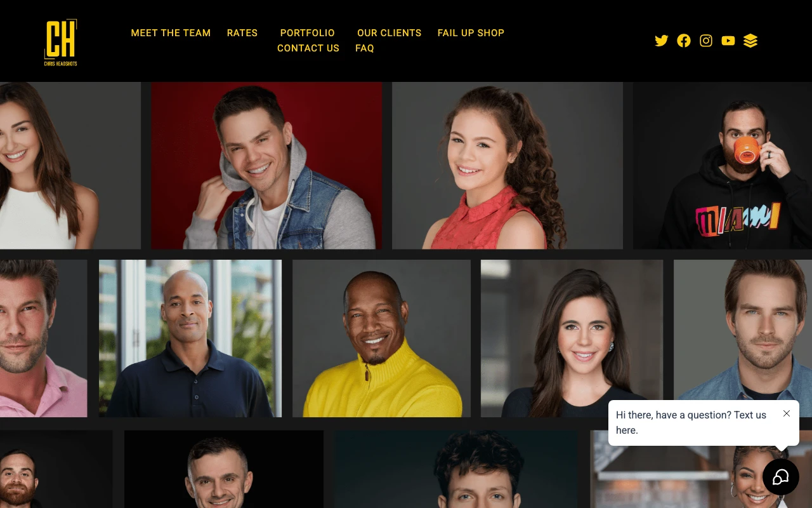The height and width of the screenshot is (508, 812).
Task: Go to Contact Us page
Action: pyautogui.click(x=308, y=48)
